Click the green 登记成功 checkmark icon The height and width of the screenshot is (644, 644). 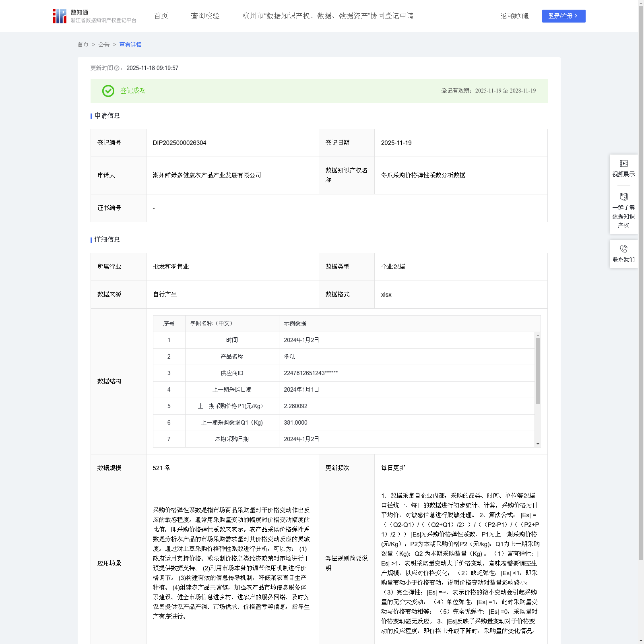pos(108,91)
